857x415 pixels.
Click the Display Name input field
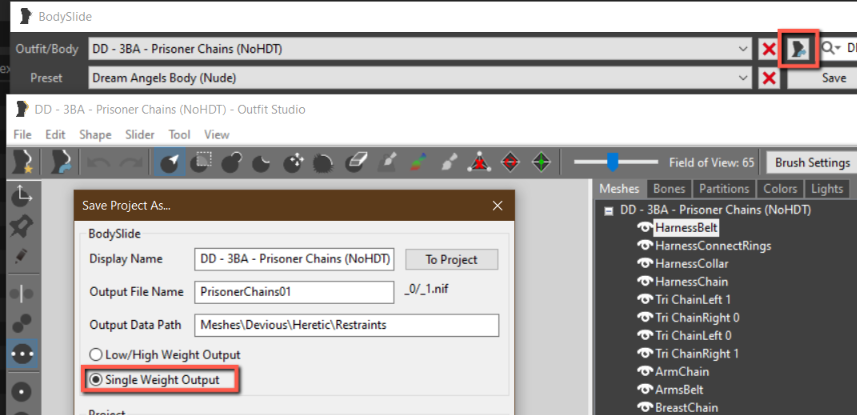pos(294,260)
